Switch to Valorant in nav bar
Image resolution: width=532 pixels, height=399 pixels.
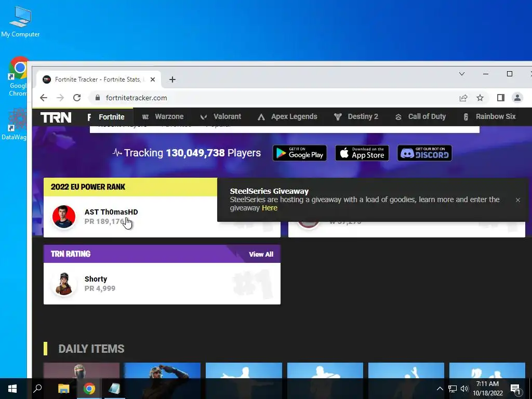pyautogui.click(x=220, y=117)
